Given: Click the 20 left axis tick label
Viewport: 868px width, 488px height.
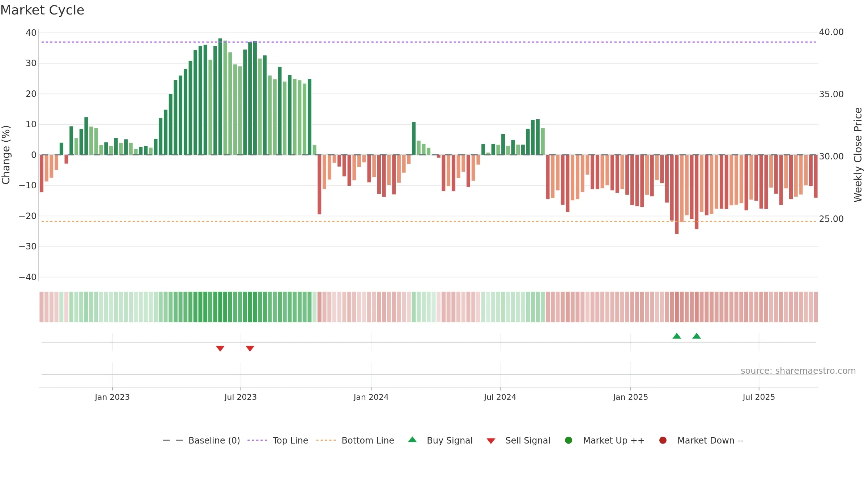Looking at the screenshot, I should pos(31,94).
